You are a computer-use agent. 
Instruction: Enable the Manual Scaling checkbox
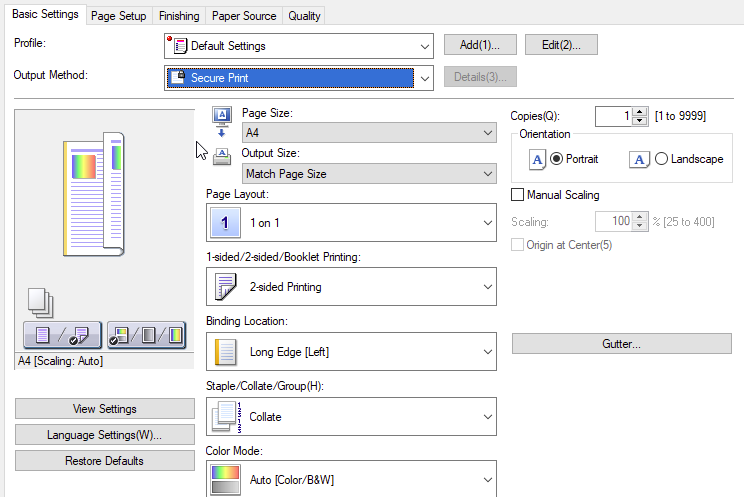(518, 195)
